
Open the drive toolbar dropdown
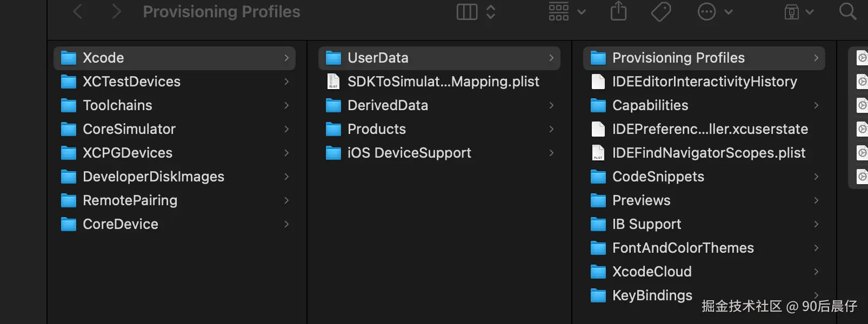tap(799, 11)
